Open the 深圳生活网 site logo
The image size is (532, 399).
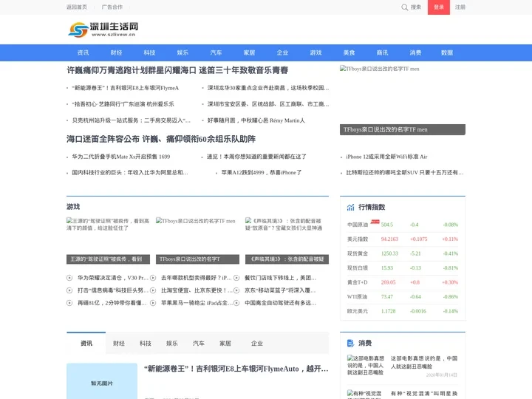click(103, 30)
